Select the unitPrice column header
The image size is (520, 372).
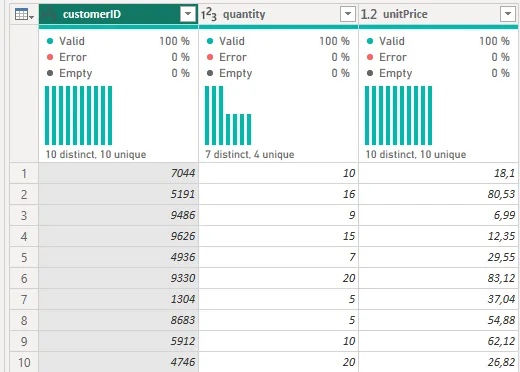coord(438,14)
